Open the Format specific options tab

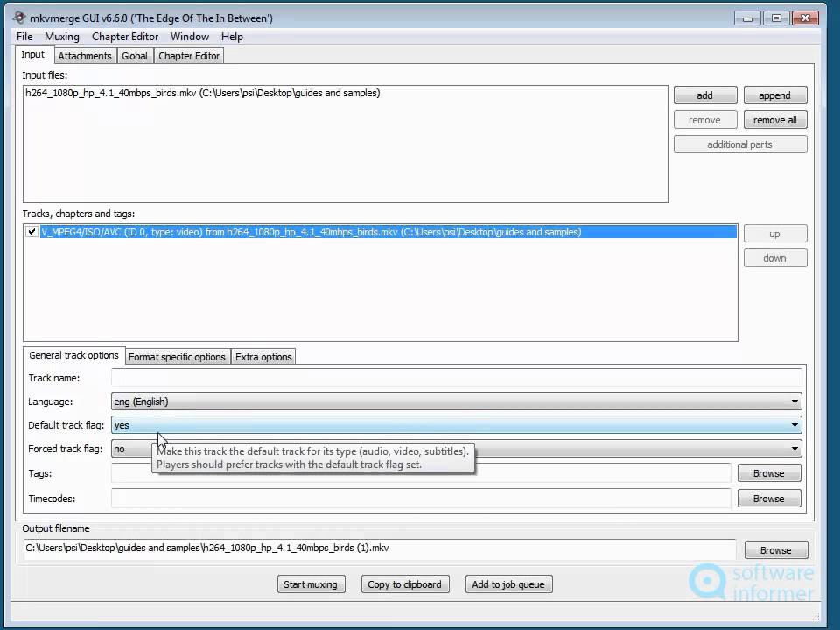[x=178, y=357]
